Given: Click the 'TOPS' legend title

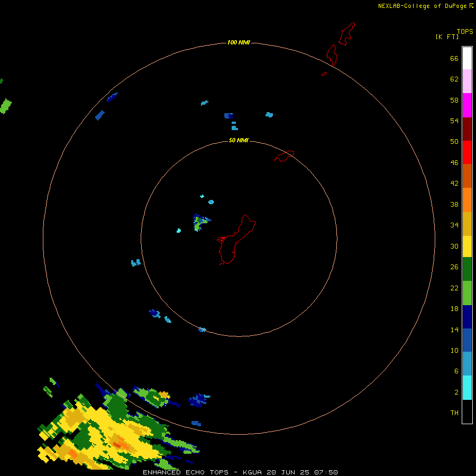Looking at the screenshot, I should point(465,32).
